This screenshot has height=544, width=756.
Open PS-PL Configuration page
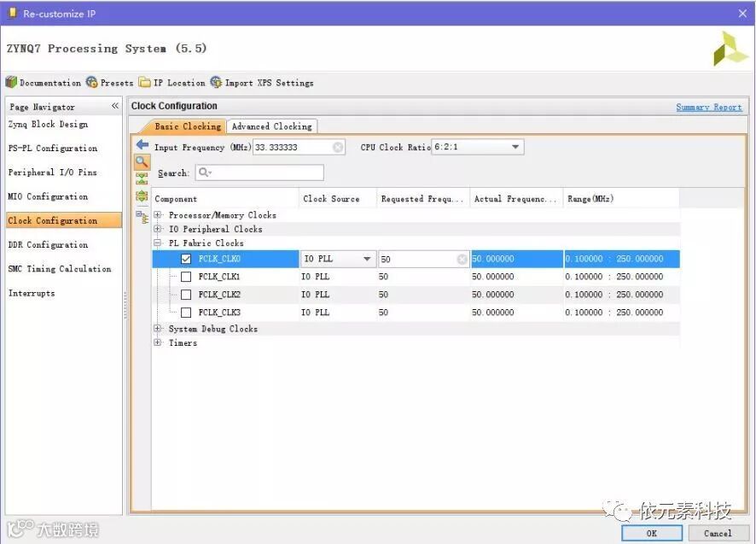pos(53,149)
